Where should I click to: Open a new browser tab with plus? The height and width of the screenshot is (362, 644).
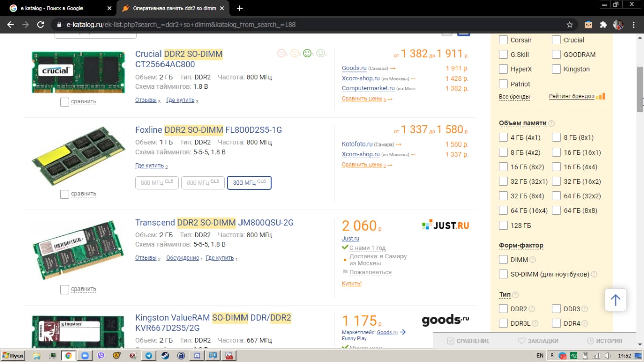[240, 8]
